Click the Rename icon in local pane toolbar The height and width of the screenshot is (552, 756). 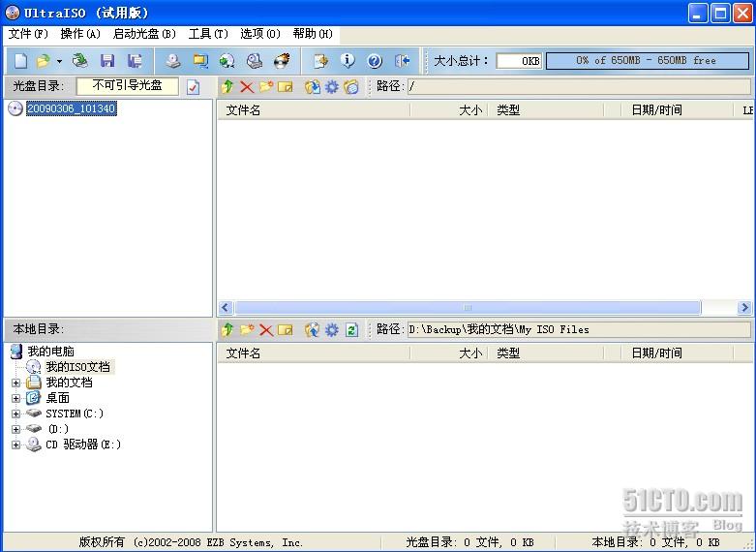coord(285,330)
